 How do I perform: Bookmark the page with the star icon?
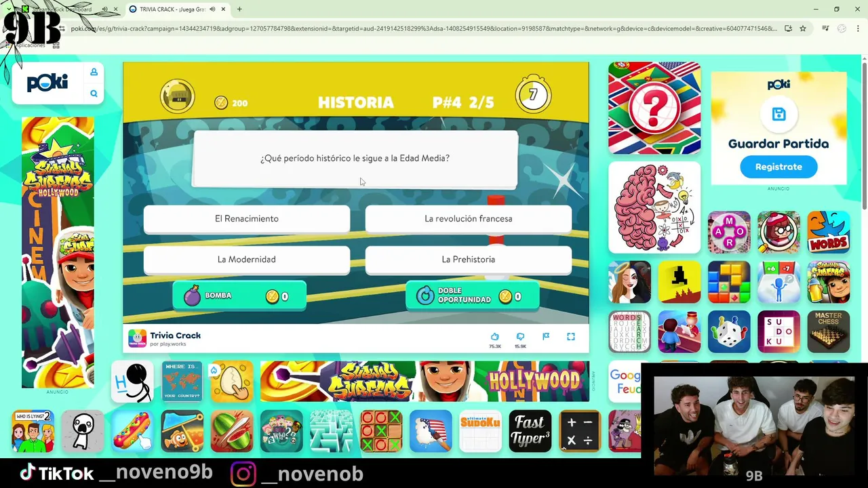click(803, 28)
